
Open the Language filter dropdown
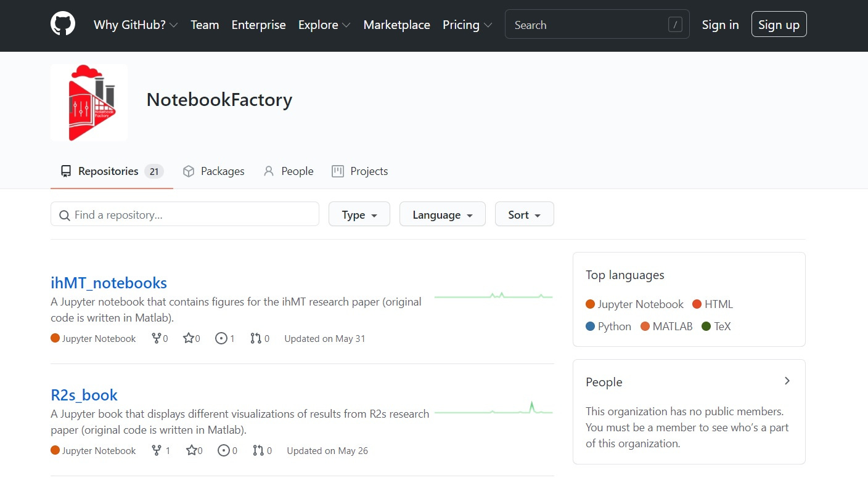pos(443,214)
